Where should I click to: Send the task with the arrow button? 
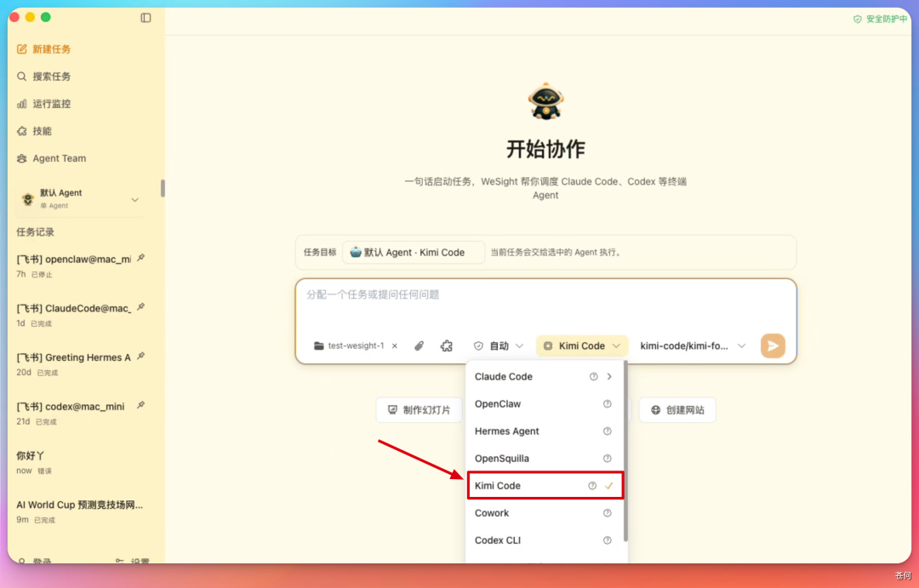pyautogui.click(x=773, y=345)
